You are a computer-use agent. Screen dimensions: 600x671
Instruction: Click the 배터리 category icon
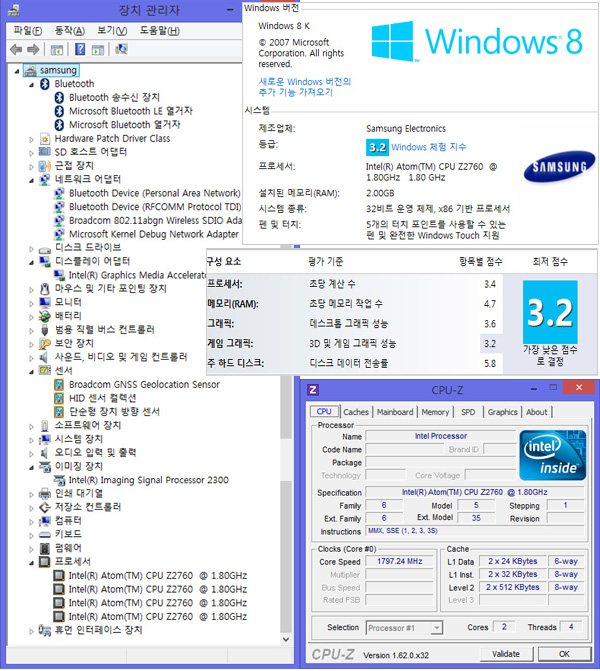click(x=45, y=316)
